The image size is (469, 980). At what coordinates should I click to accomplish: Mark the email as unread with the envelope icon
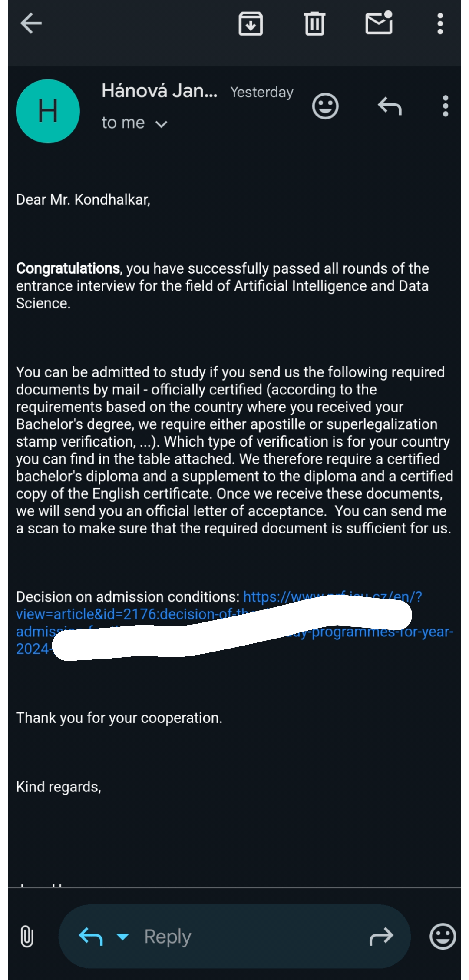pos(379,23)
